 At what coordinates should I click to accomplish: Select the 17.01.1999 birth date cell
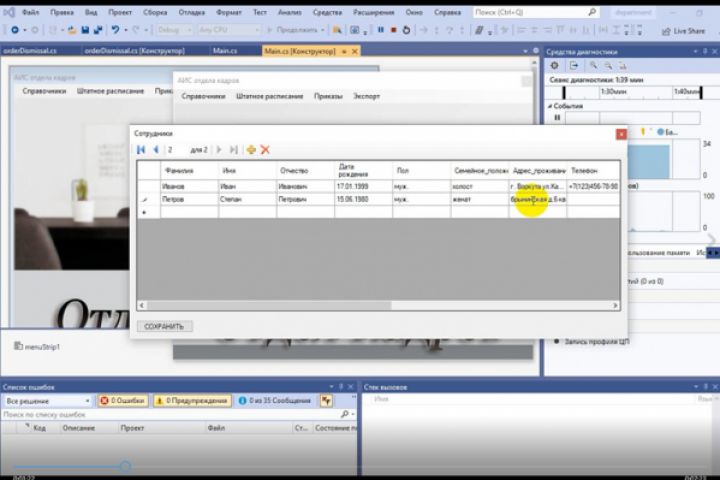pos(363,186)
